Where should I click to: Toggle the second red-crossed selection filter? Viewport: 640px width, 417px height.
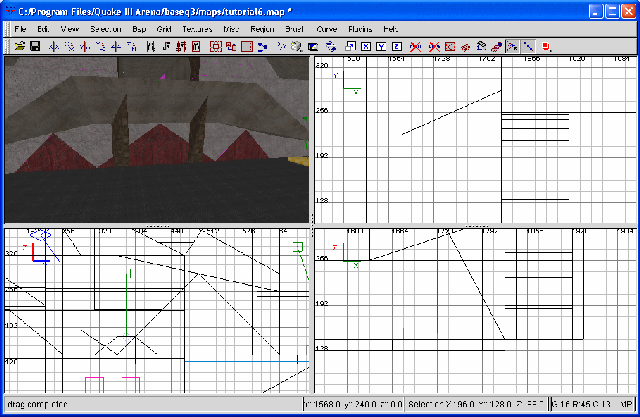coord(434,47)
